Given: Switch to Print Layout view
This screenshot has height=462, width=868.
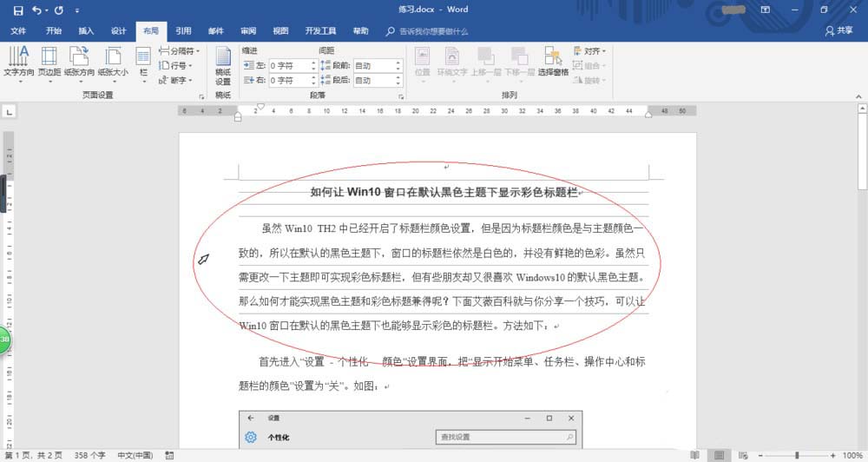Looking at the screenshot, I should (719, 455).
